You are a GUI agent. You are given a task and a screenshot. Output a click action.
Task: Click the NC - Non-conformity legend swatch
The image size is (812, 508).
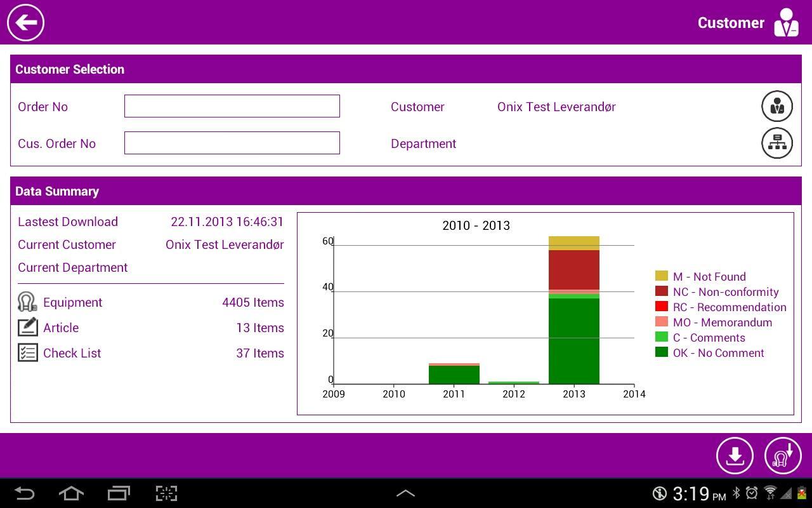coord(662,291)
